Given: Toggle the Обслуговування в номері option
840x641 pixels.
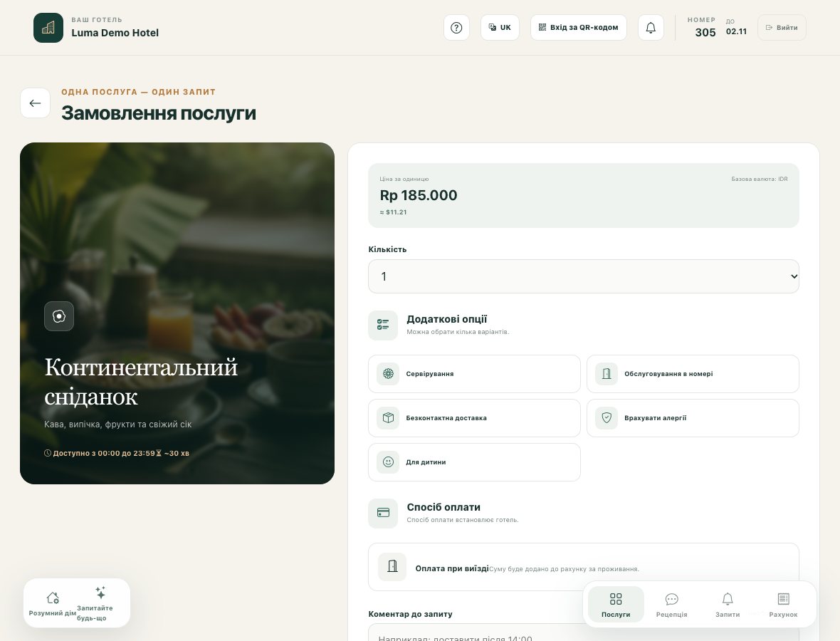Looking at the screenshot, I should (x=693, y=374).
